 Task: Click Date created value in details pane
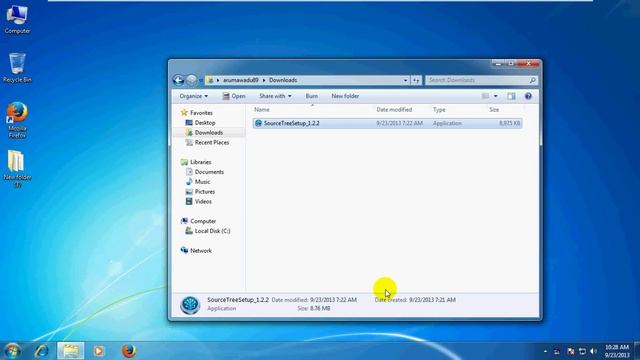pyautogui.click(x=432, y=300)
